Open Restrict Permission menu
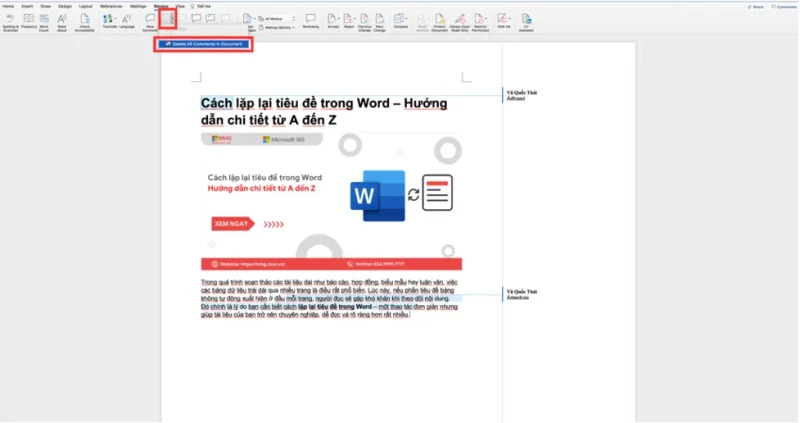Image resolution: width=800 pixels, height=423 pixels. [x=480, y=22]
